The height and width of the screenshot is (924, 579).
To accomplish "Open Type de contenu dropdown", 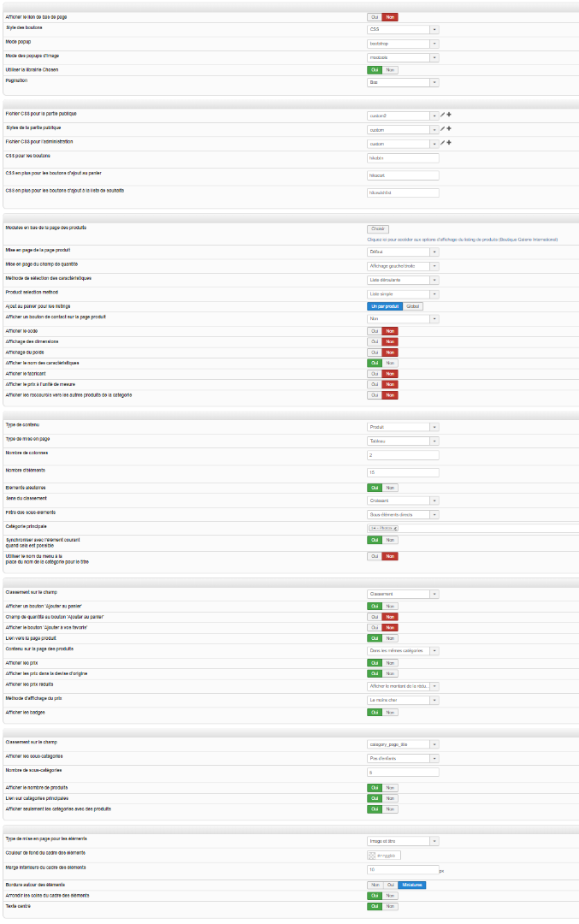I will [403, 427].
